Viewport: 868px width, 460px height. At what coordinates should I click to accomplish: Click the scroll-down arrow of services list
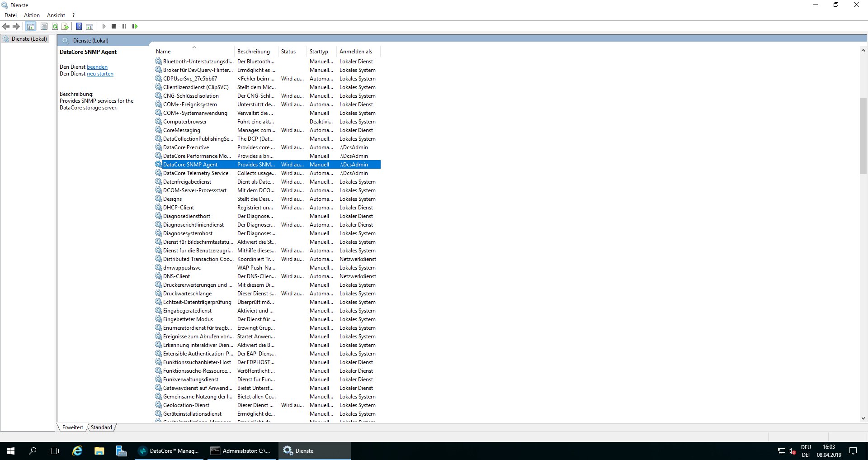863,418
